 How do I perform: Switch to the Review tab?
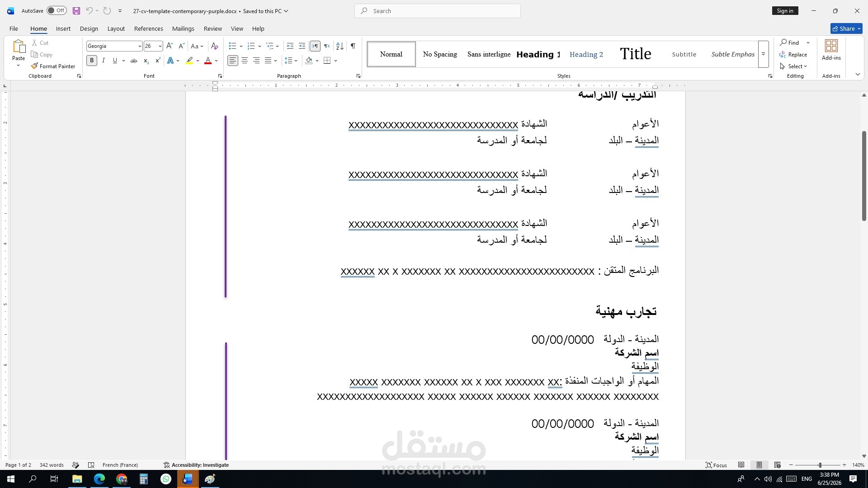tap(213, 28)
